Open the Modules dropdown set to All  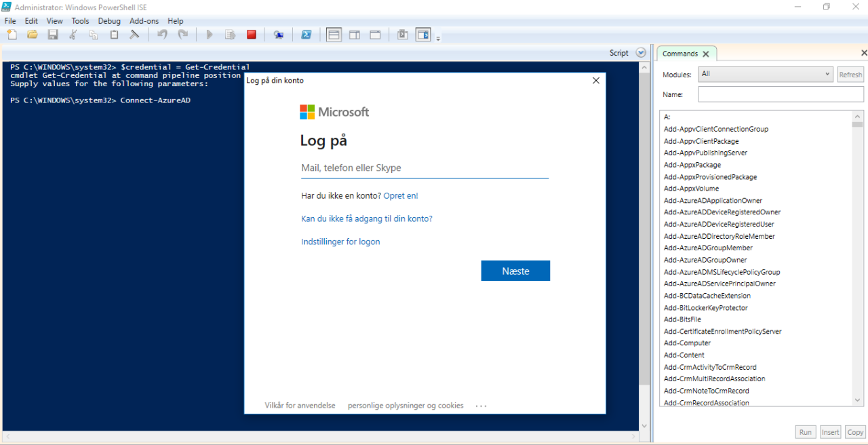(x=766, y=74)
